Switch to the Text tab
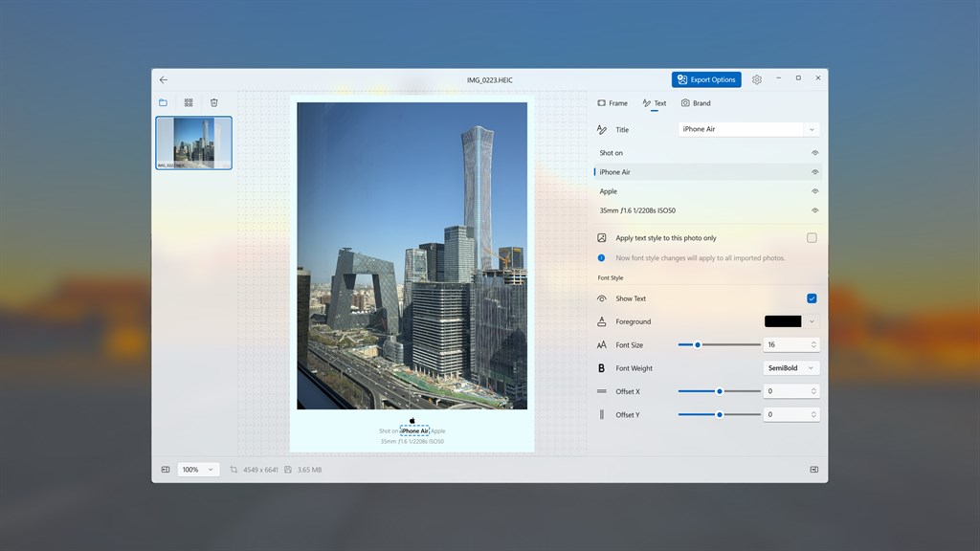The image size is (980, 551). pos(655,103)
